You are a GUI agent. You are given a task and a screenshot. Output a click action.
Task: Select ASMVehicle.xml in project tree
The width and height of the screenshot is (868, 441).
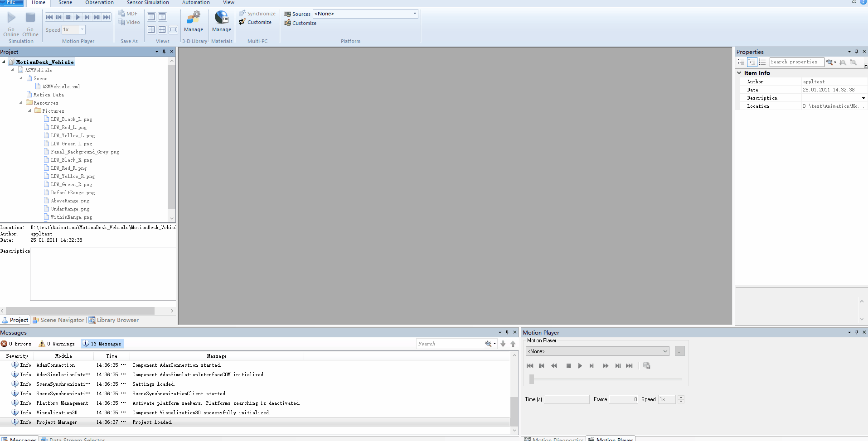(x=61, y=86)
